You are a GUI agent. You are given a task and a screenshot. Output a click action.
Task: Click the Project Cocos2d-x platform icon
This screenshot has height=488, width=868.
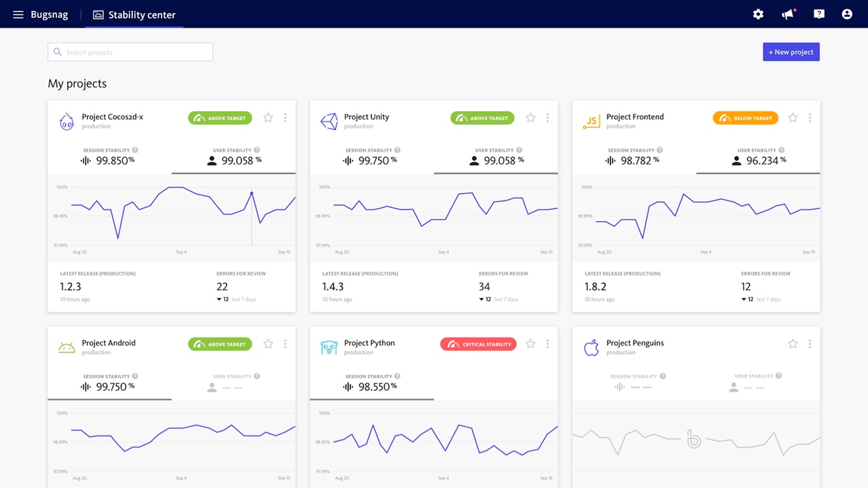point(66,121)
